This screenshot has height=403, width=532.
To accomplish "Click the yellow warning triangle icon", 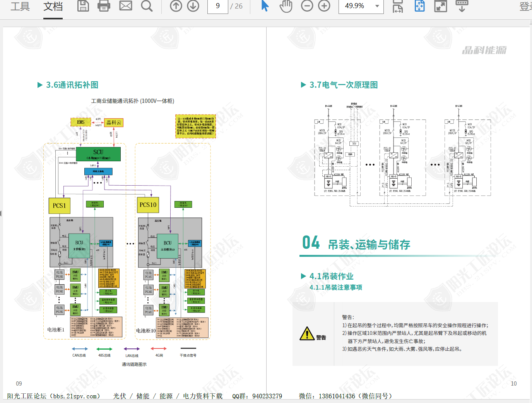I will pyautogui.click(x=307, y=333).
